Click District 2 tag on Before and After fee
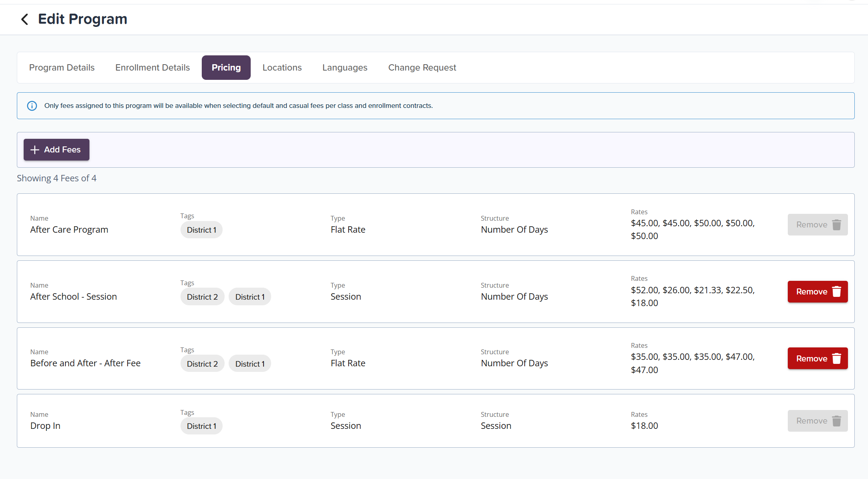868x479 pixels. 202,364
